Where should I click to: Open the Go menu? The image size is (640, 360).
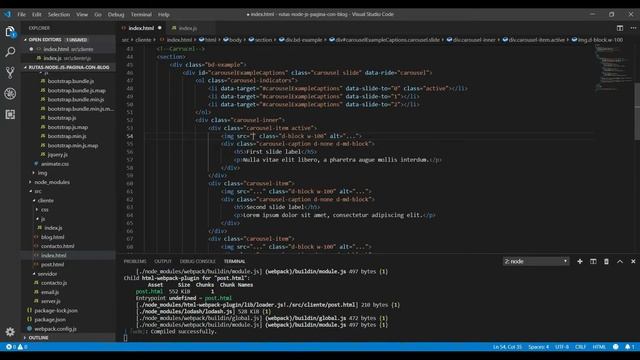pyautogui.click(x=98, y=14)
